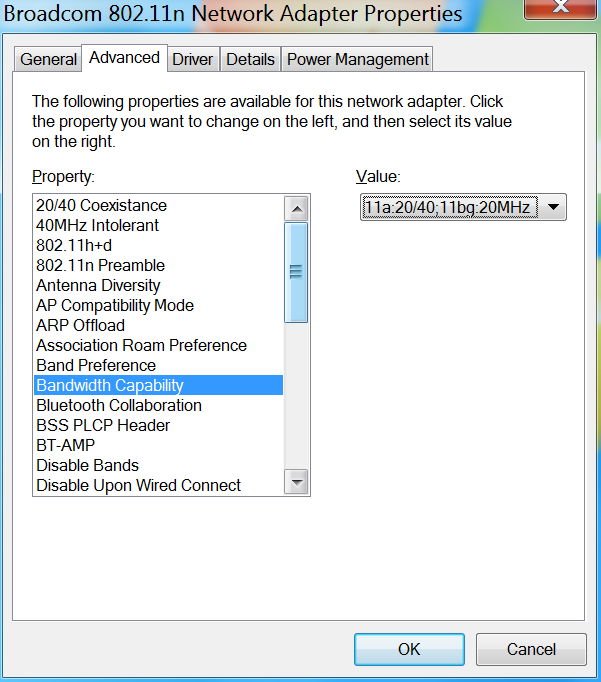The width and height of the screenshot is (601, 682).
Task: Confirm changes with the OK button
Action: click(x=409, y=649)
